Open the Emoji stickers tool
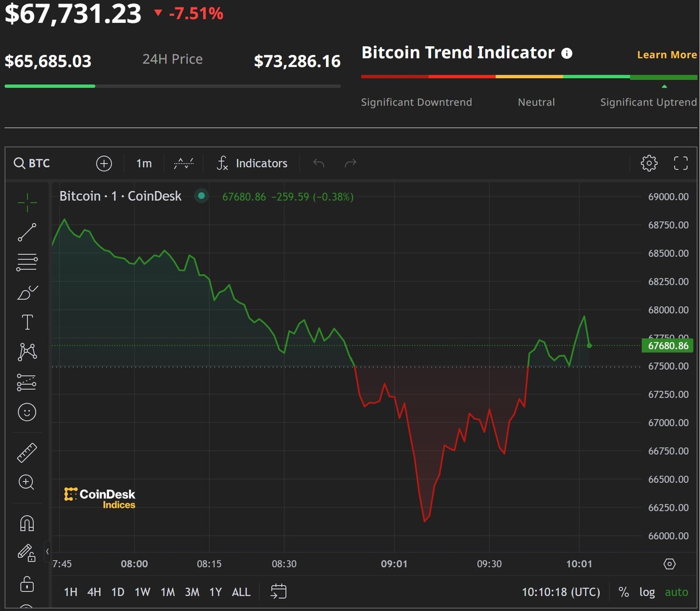 coord(27,412)
